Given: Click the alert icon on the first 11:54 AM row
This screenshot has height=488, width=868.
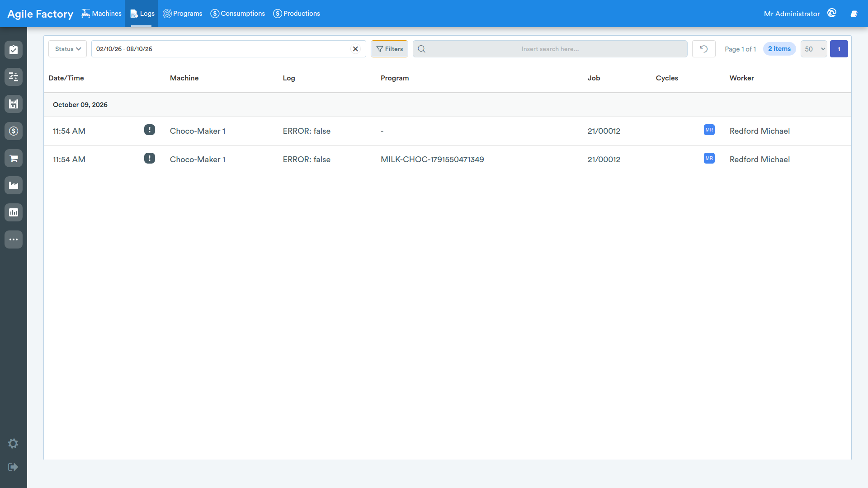Looking at the screenshot, I should (x=150, y=130).
